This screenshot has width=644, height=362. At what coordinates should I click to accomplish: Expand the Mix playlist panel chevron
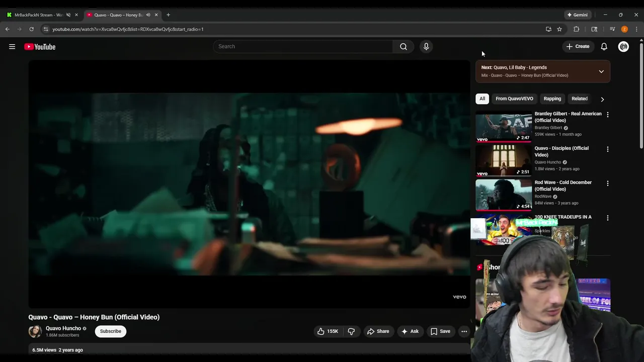(x=601, y=71)
